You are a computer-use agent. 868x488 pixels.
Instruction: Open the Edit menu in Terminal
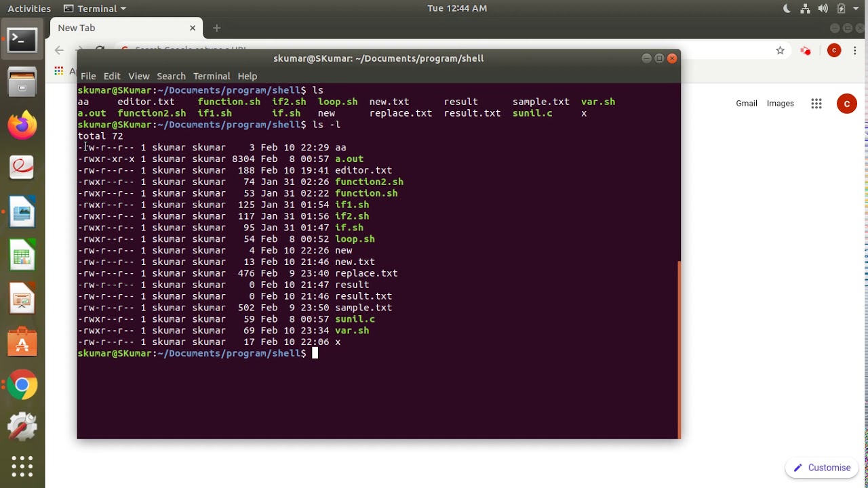112,76
